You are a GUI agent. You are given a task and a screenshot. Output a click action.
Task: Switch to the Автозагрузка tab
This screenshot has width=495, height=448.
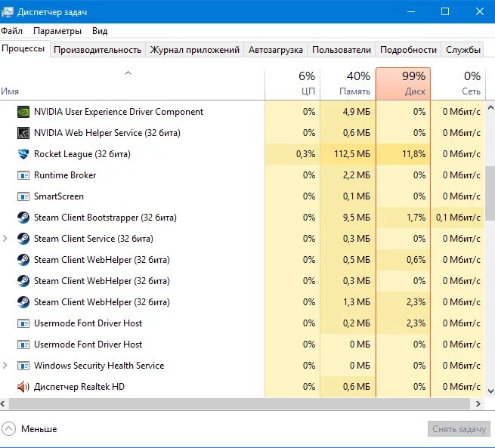pos(276,50)
